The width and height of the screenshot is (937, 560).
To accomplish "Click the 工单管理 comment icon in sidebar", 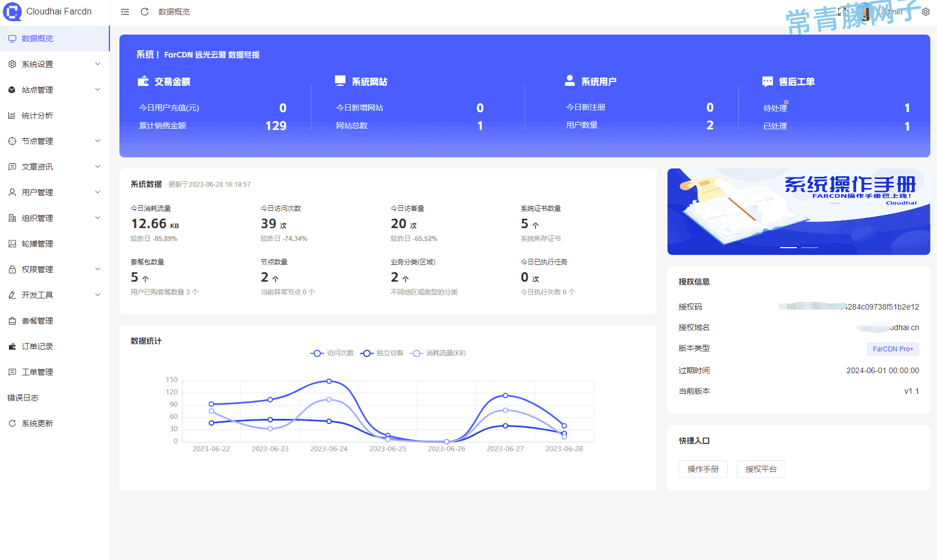I will click(x=12, y=372).
